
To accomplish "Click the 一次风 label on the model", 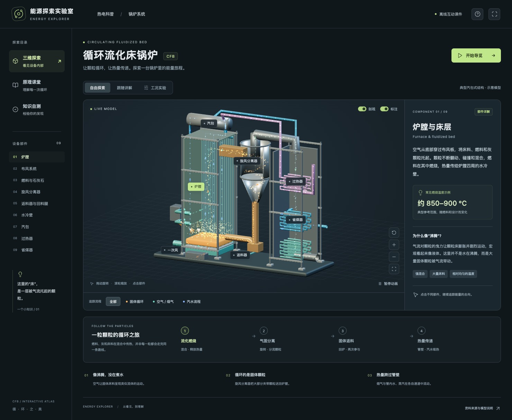I will coord(171,250).
